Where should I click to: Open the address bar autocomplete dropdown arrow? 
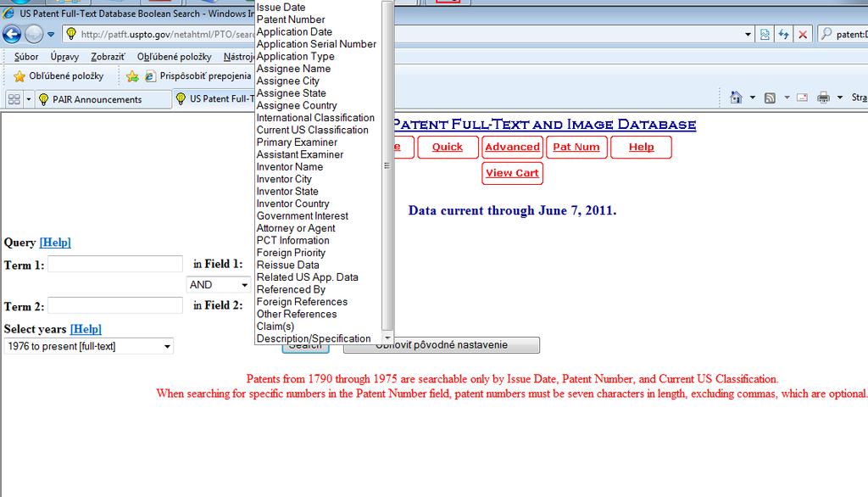(x=748, y=35)
